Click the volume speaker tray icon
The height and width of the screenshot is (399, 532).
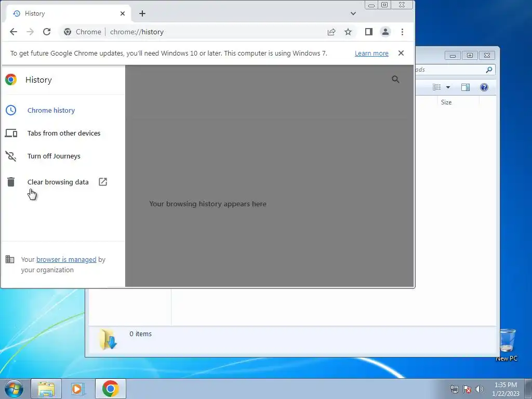tap(480, 389)
